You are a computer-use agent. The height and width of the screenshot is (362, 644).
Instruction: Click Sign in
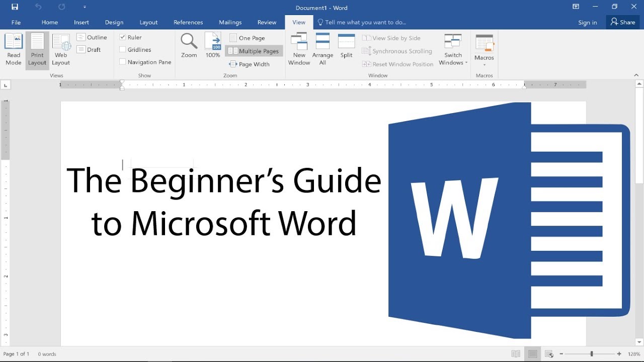587,22
